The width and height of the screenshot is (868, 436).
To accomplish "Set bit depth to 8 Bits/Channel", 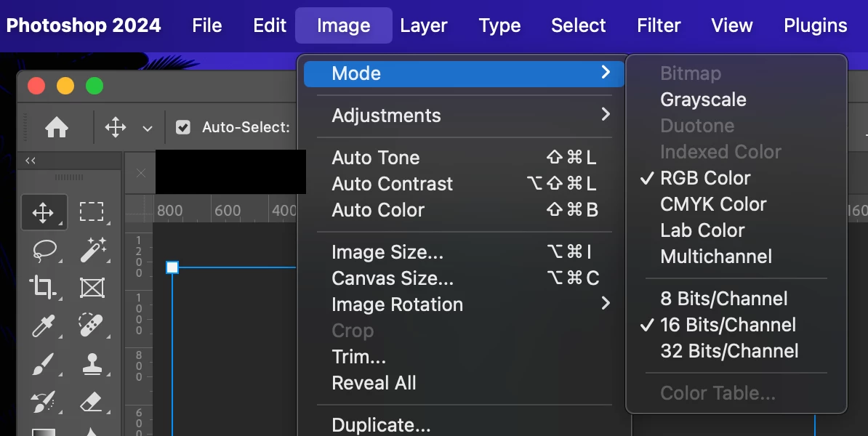I will pos(723,299).
